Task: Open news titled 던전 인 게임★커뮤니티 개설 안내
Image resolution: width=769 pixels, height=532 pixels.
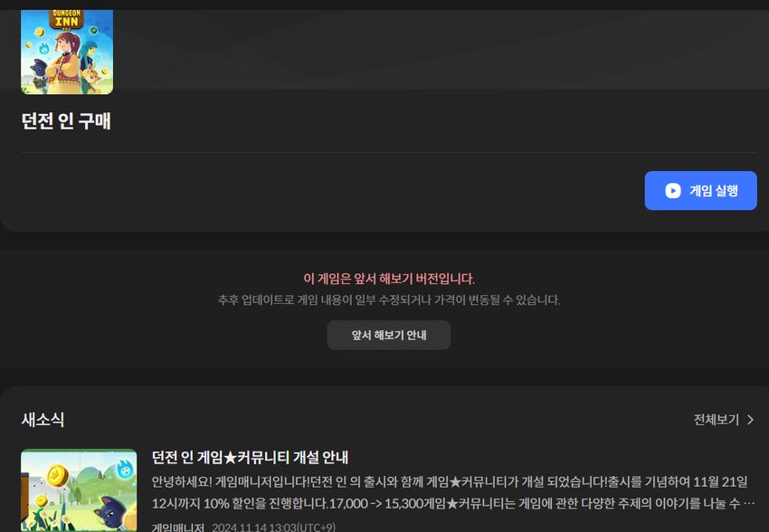Action: [x=250, y=457]
